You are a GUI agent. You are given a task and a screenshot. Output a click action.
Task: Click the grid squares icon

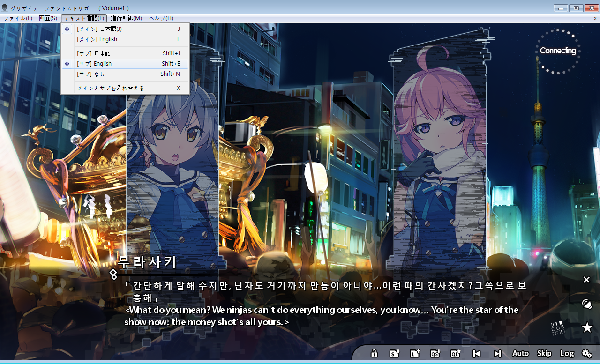click(558, 328)
